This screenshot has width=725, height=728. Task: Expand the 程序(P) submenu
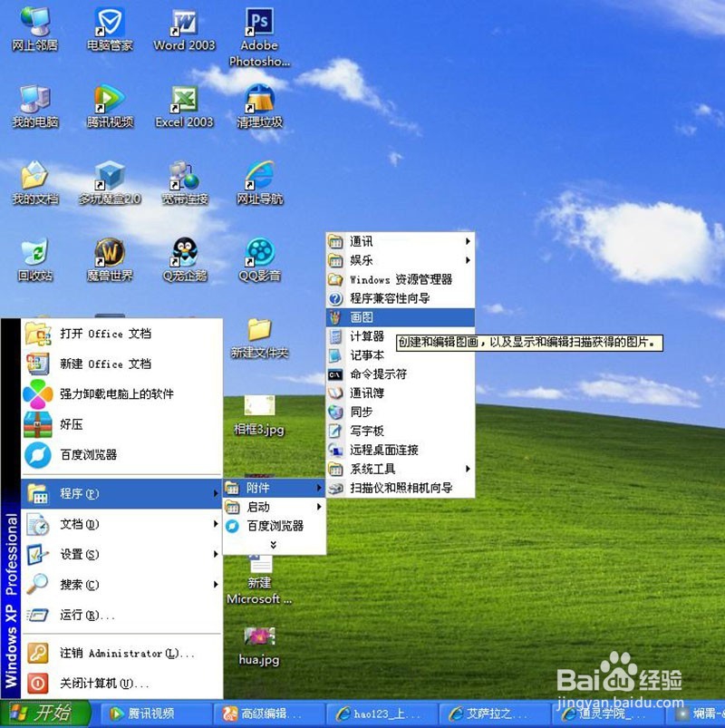(x=121, y=493)
